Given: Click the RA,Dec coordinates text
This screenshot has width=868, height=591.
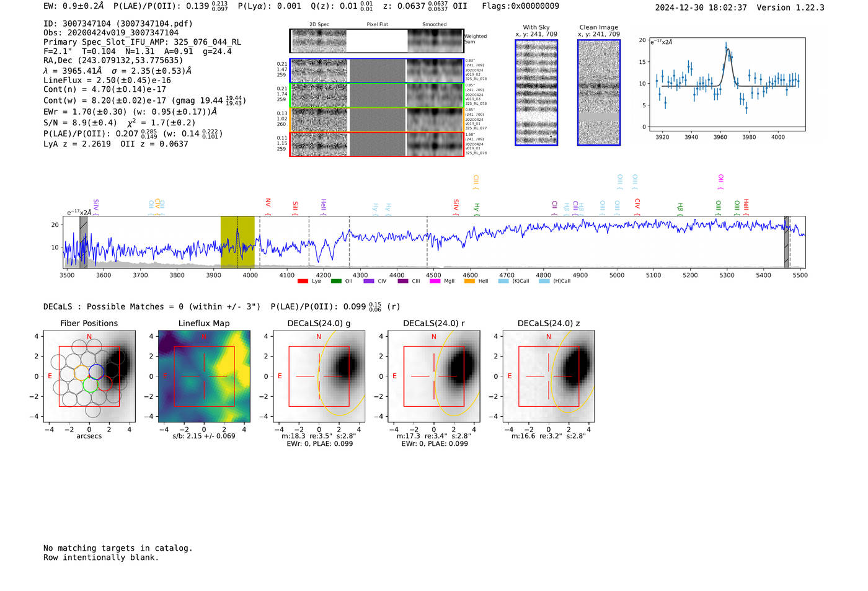Looking at the screenshot, I should click(x=113, y=61).
